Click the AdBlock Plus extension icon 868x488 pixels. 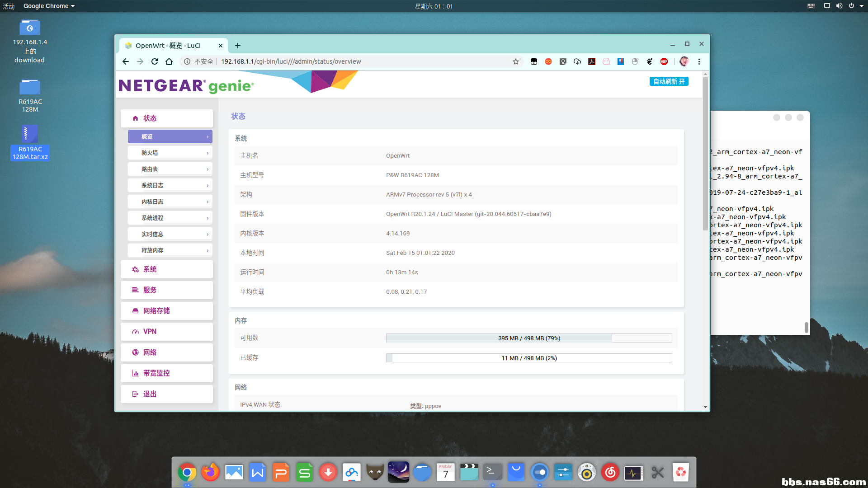pyautogui.click(x=664, y=61)
